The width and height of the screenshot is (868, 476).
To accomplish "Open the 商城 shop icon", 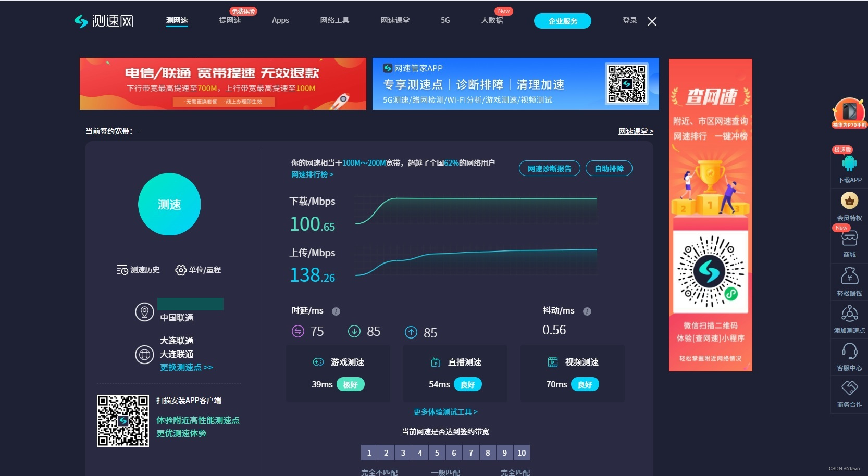I will 849,239.
